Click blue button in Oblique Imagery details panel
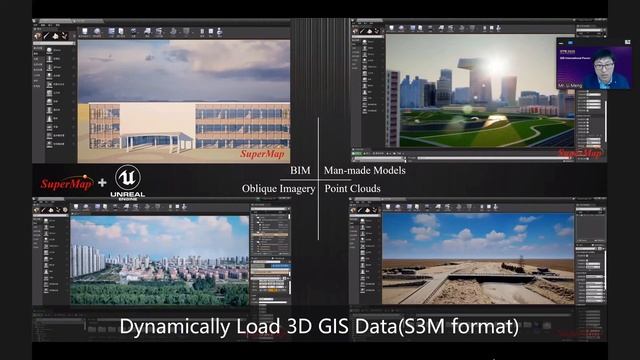Image resolution: width=640 pixels, height=360 pixels. [280, 266]
